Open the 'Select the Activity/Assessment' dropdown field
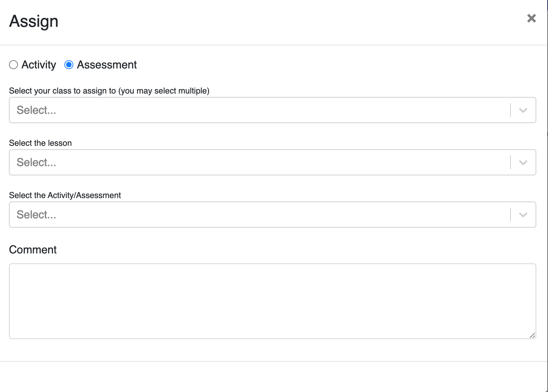Screen dimensions: 548x392 (x=241, y=215)
